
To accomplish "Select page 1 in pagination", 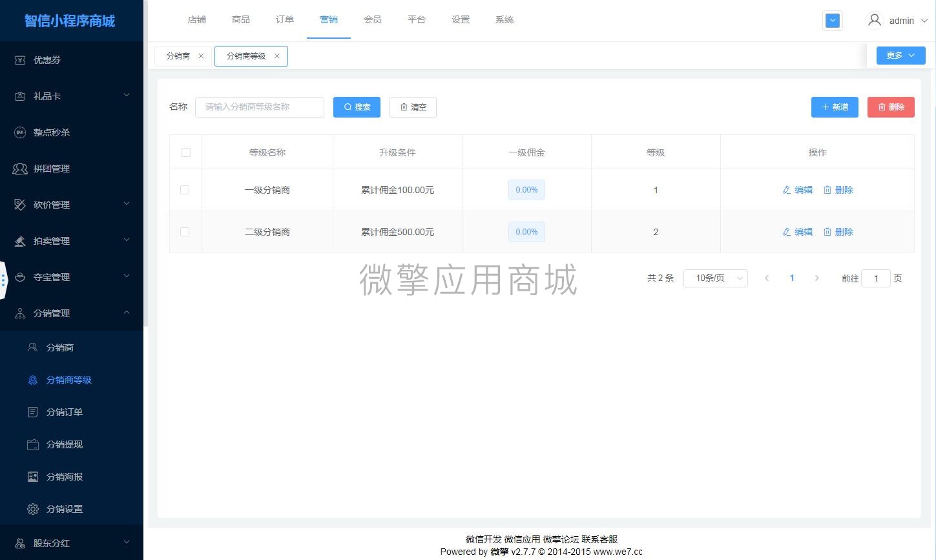I will click(792, 278).
